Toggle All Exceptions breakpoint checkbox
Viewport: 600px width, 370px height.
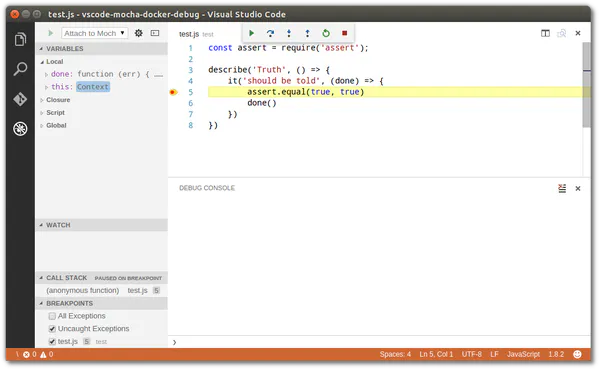[x=52, y=316]
